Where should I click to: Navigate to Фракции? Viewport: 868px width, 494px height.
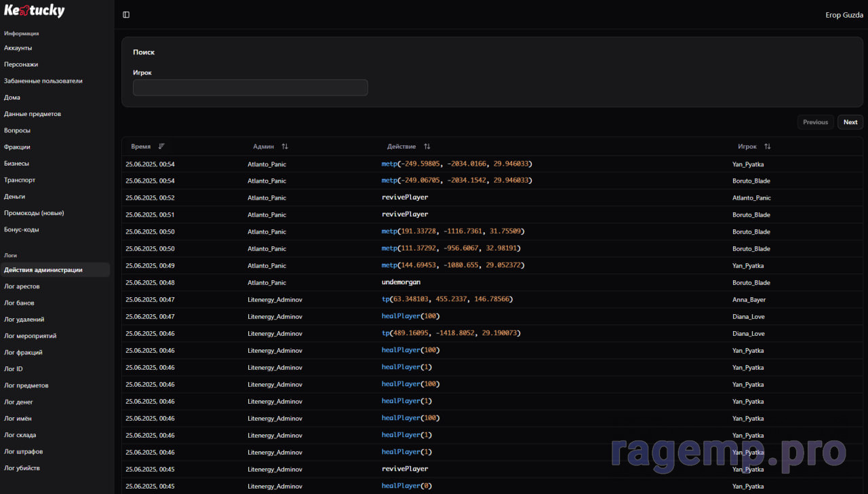17,147
